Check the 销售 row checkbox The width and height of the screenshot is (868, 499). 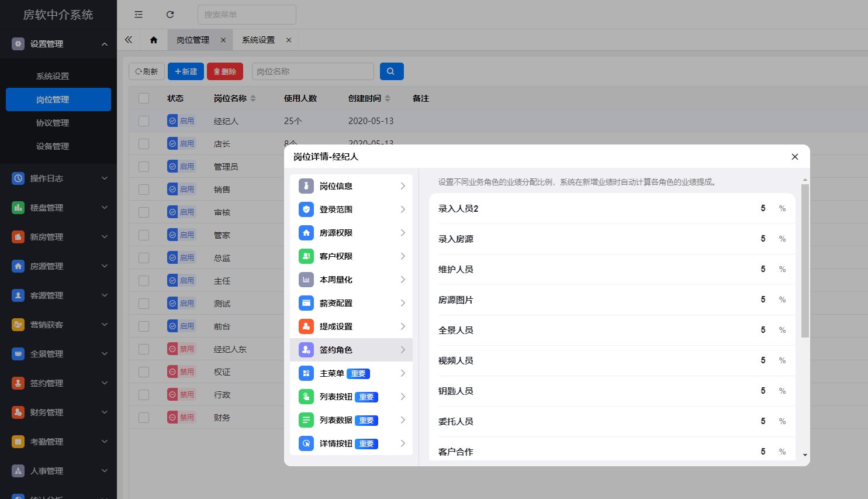click(x=144, y=190)
